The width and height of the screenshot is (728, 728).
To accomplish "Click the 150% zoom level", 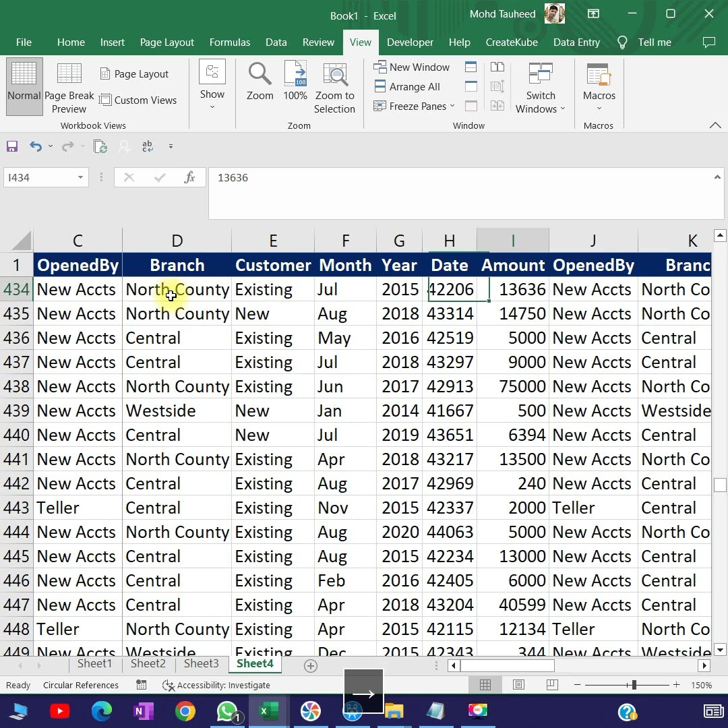I will (x=701, y=686).
